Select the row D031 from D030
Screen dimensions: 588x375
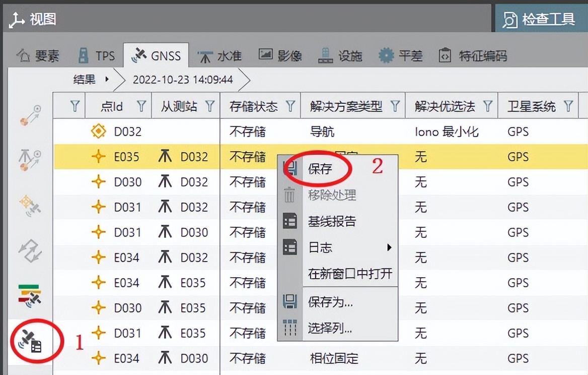320,232
